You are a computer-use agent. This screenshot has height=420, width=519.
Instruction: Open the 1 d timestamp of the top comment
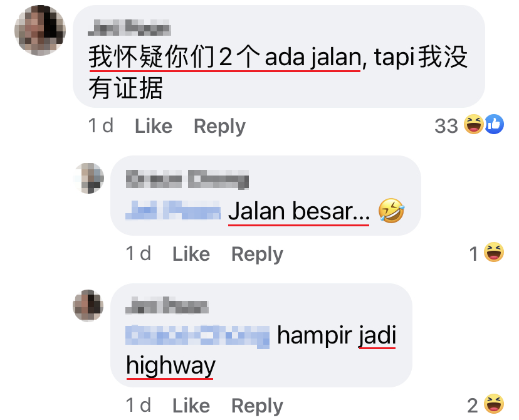(101, 126)
